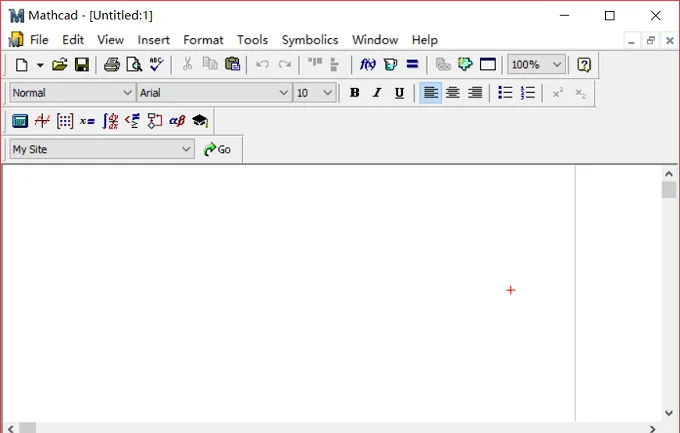Screen dimensions: 680x433
Task: Open the Help menu
Action: click(x=425, y=40)
